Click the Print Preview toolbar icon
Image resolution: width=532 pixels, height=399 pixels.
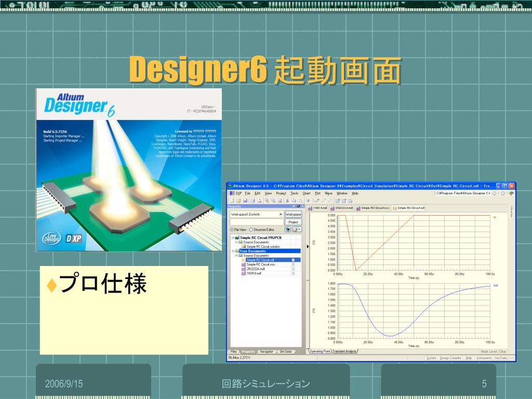[259, 201]
